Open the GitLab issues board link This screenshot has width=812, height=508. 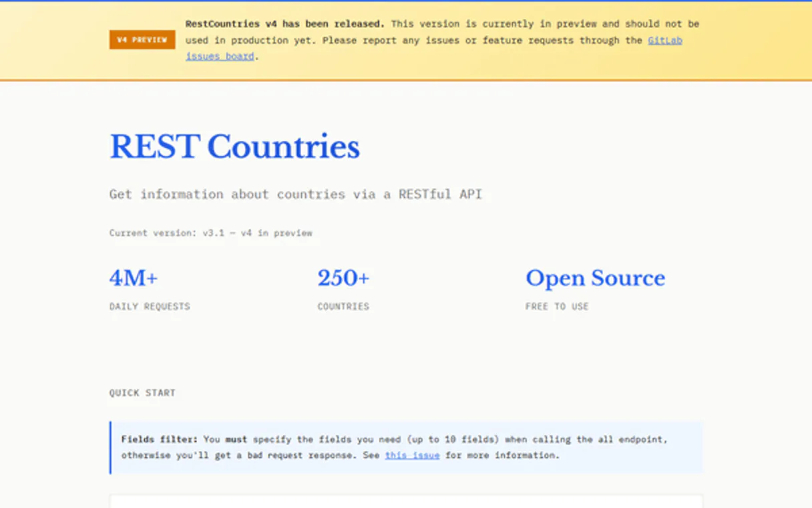665,40
